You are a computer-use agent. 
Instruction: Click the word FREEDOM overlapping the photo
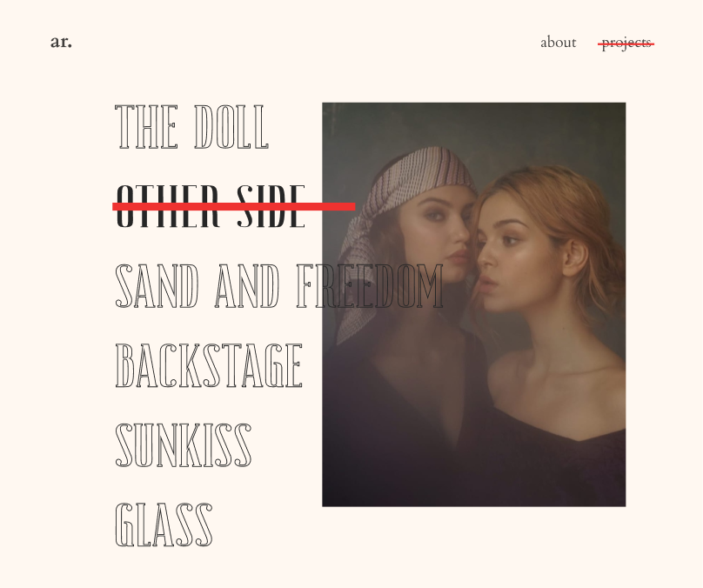[370, 286]
